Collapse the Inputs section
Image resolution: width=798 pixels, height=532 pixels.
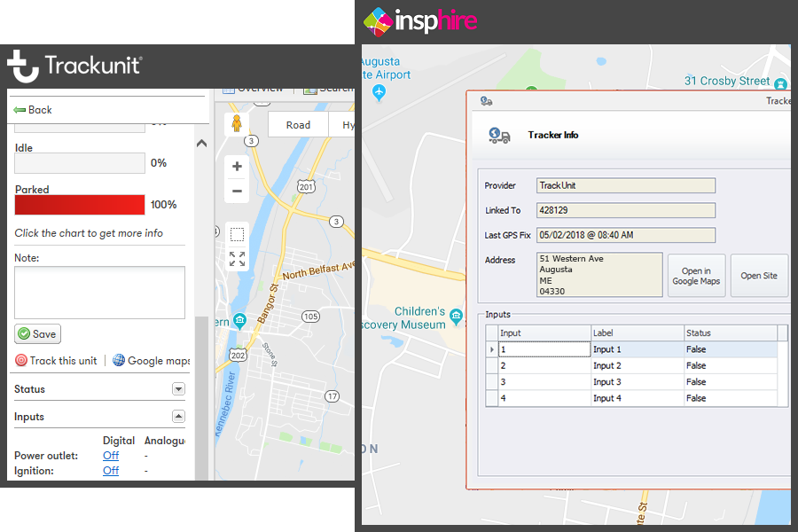[178, 416]
